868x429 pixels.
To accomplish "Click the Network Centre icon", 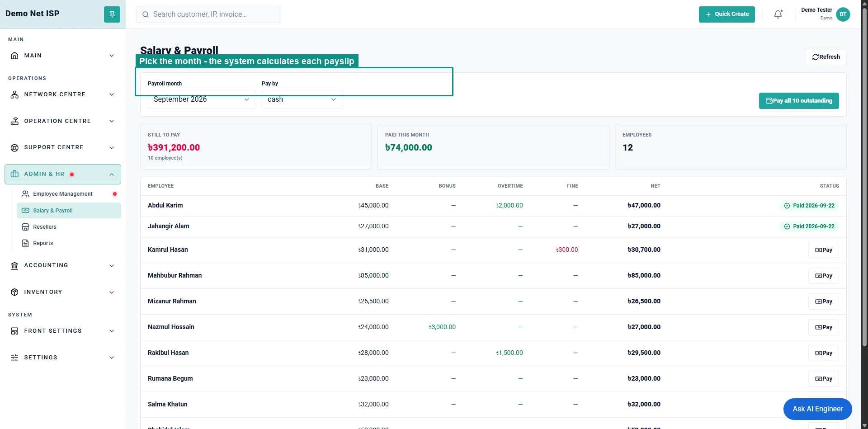I will click(14, 94).
